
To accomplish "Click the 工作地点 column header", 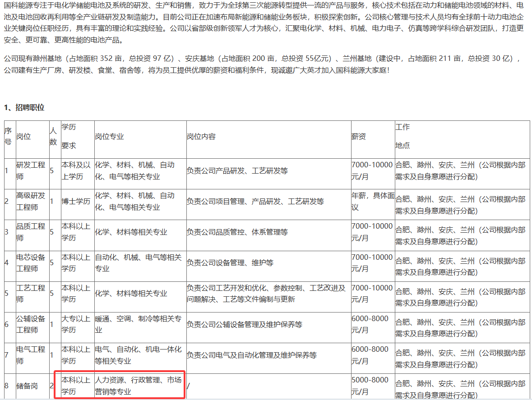I will 402,137.
